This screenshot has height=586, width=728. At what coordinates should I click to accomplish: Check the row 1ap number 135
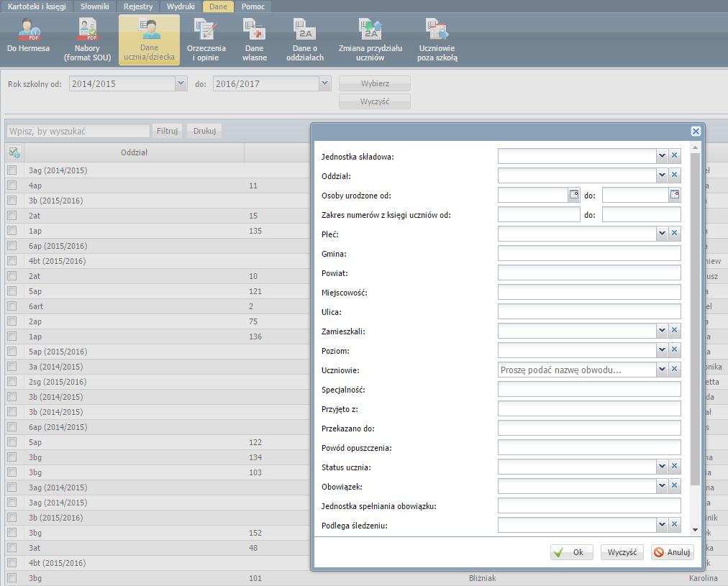coord(12,231)
